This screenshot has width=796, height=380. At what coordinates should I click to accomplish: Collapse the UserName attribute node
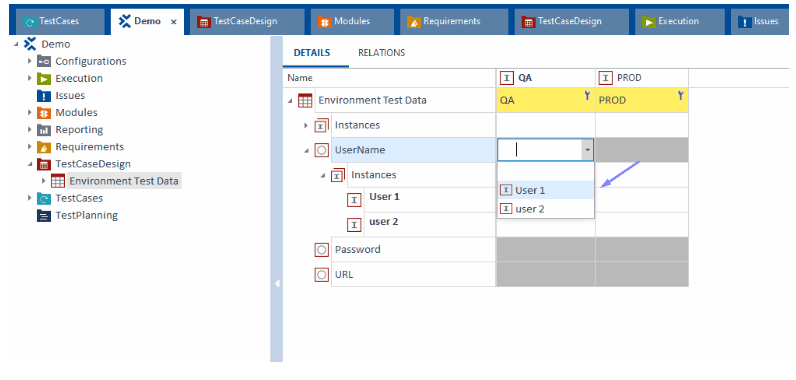306,151
